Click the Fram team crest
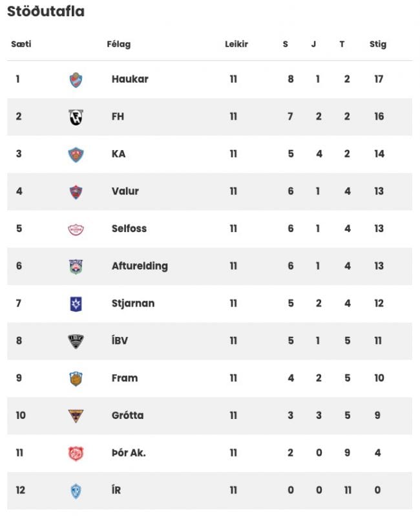This screenshot has width=420, height=516. [76, 379]
